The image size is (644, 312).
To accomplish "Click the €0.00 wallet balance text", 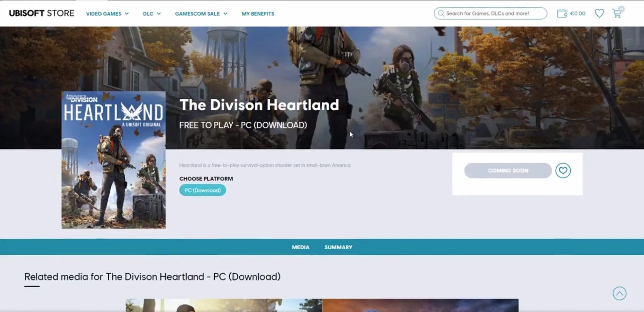I will pyautogui.click(x=578, y=14).
